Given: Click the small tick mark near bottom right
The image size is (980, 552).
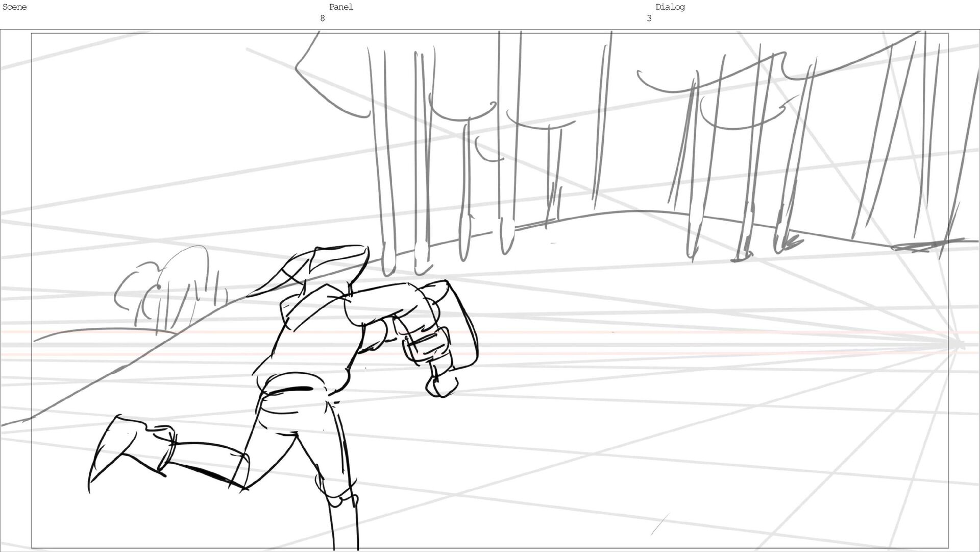Looking at the screenshot, I should point(659,524).
